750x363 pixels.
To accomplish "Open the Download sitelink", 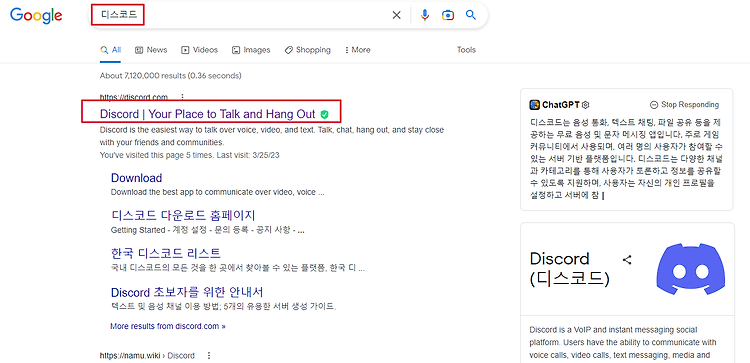I will pos(136,178).
